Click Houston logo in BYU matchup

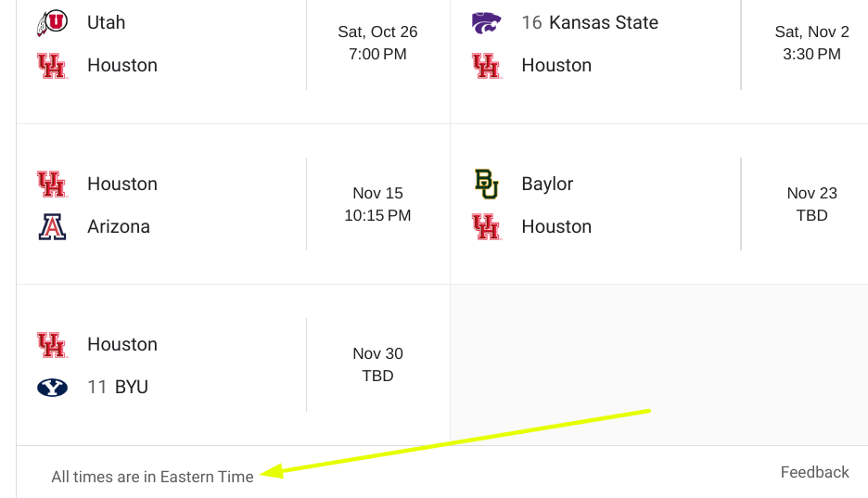(52, 345)
